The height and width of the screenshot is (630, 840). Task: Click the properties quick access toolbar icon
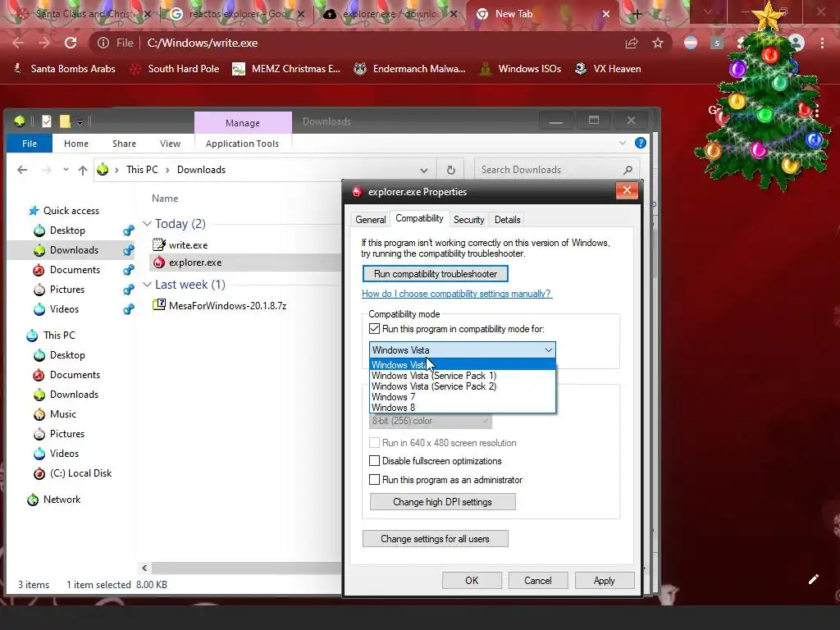pyautogui.click(x=47, y=121)
